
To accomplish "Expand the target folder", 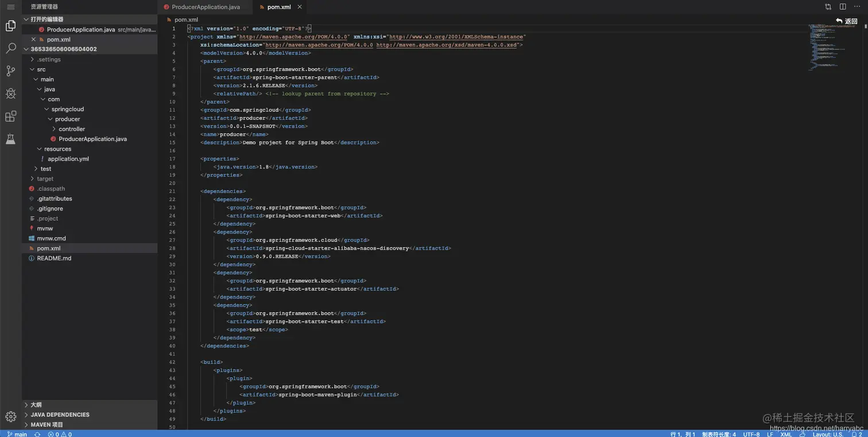I will click(90, 178).
